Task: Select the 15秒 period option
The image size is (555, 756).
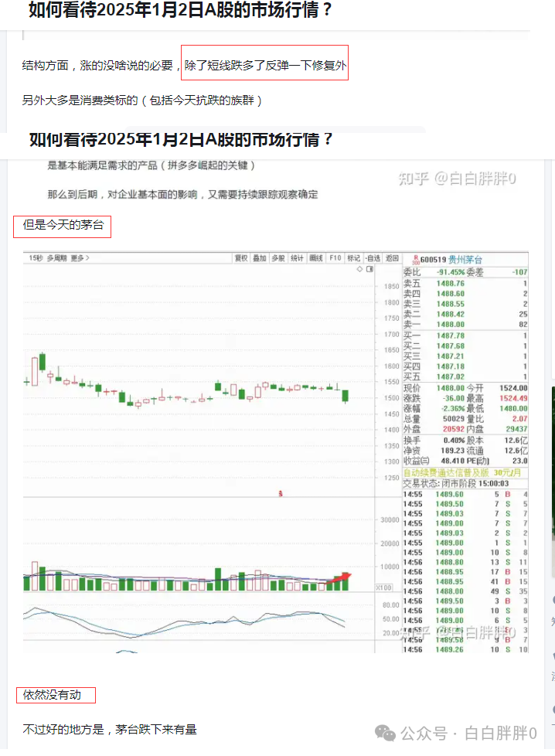Action: [36, 258]
